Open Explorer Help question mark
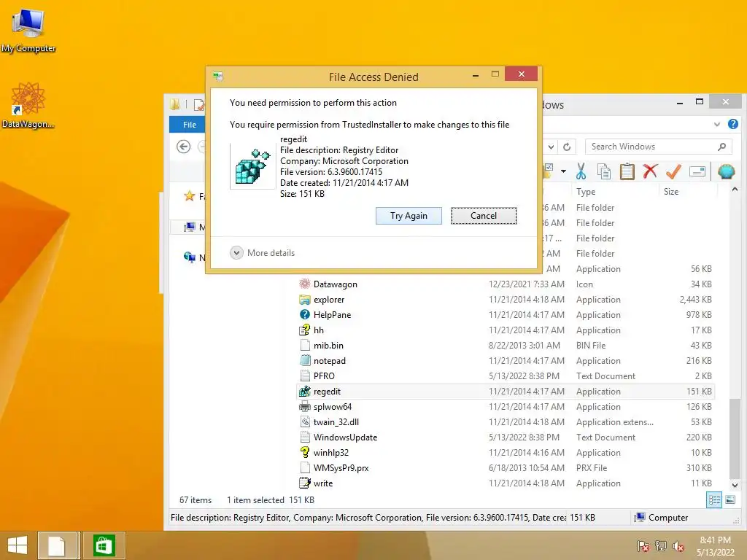 pyautogui.click(x=732, y=124)
